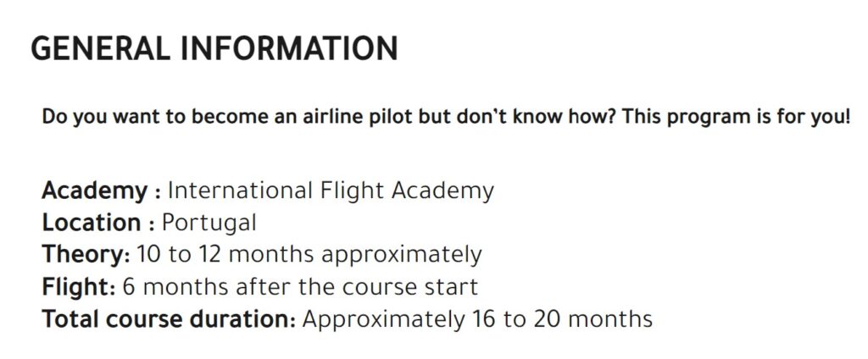The image size is (868, 359).
Task: Select the word Portugal
Action: 209,224
